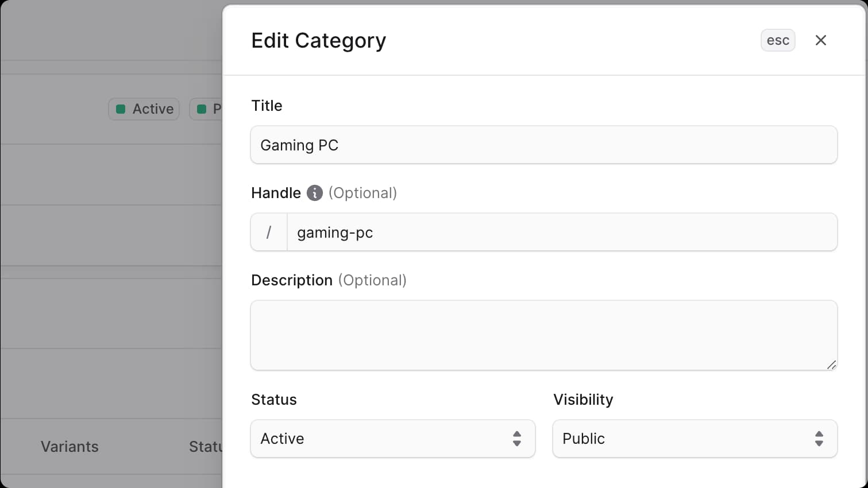
Task: Click the X icon to close Edit Category
Action: coord(821,40)
